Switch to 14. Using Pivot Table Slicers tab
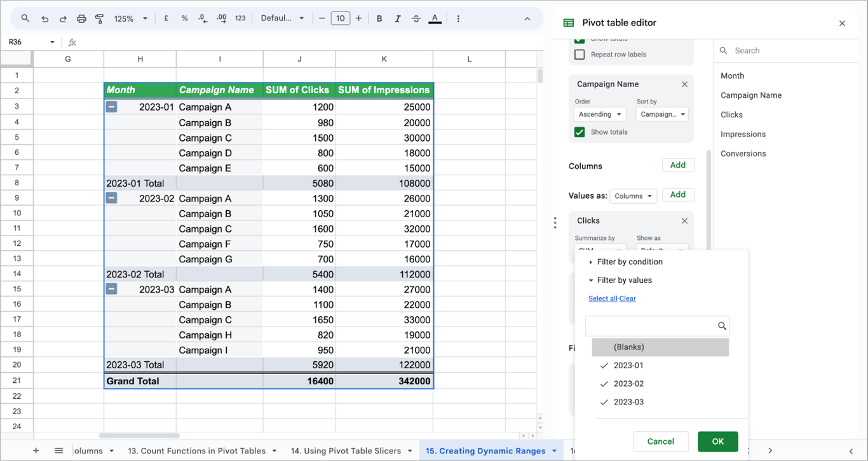 (x=346, y=451)
